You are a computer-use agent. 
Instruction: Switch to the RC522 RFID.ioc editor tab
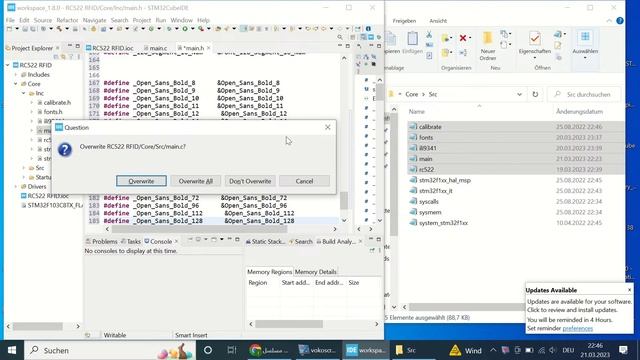point(109,48)
